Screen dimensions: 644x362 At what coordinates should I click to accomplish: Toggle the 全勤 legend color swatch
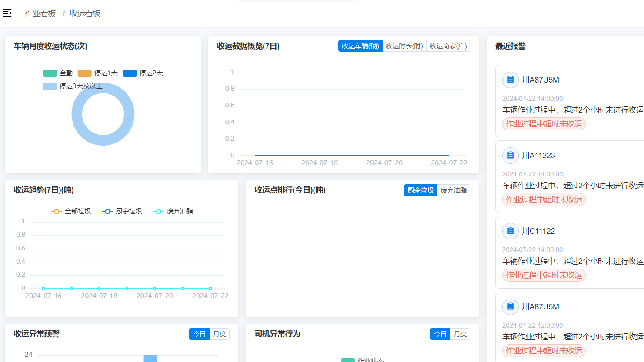pos(50,73)
